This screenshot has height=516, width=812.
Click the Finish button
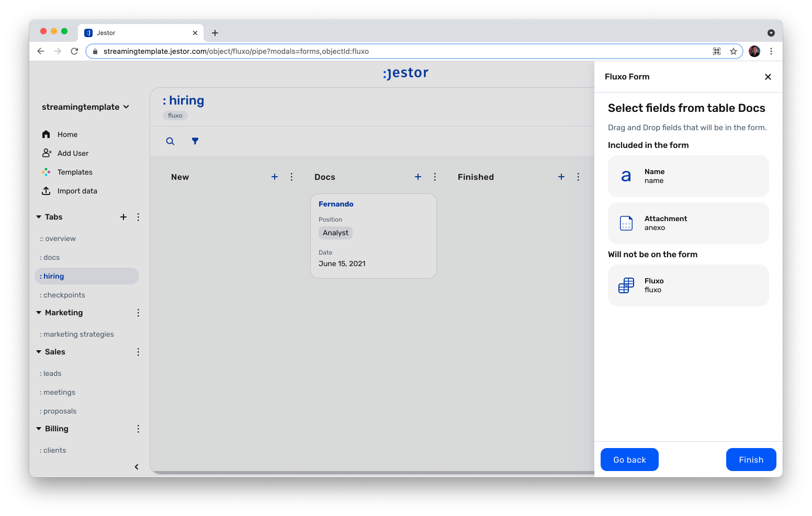click(751, 460)
